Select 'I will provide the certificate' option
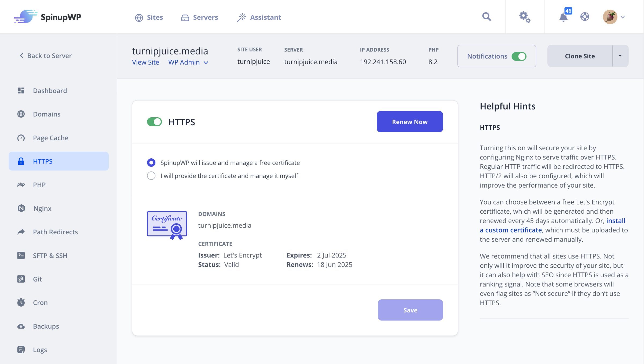The image size is (644, 364). pyautogui.click(x=151, y=176)
